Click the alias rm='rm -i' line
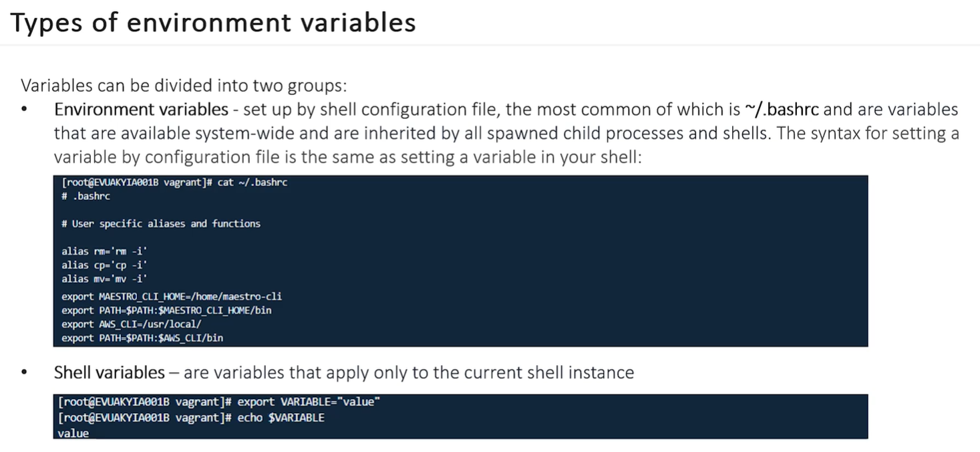The height and width of the screenshot is (452, 980). click(x=104, y=251)
